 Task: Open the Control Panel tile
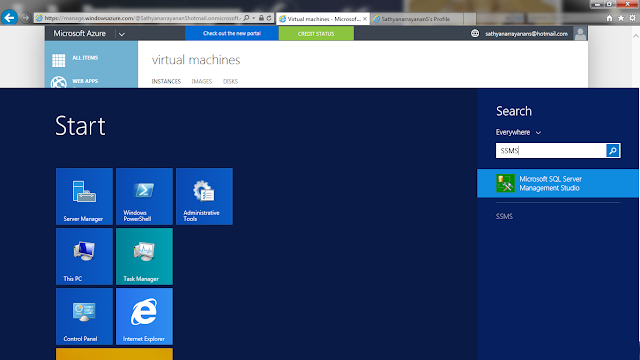tap(84, 316)
